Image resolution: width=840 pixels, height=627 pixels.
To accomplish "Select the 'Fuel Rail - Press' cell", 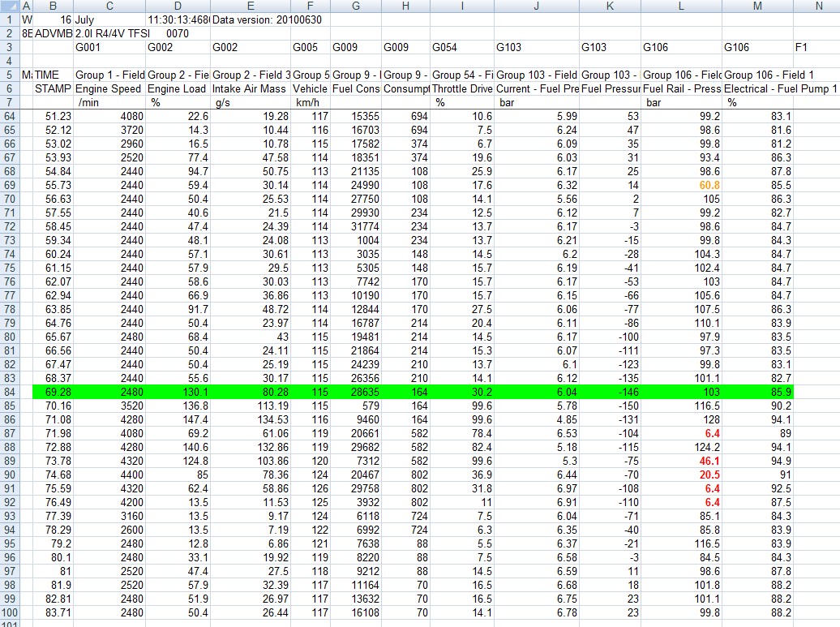I will pos(681,88).
